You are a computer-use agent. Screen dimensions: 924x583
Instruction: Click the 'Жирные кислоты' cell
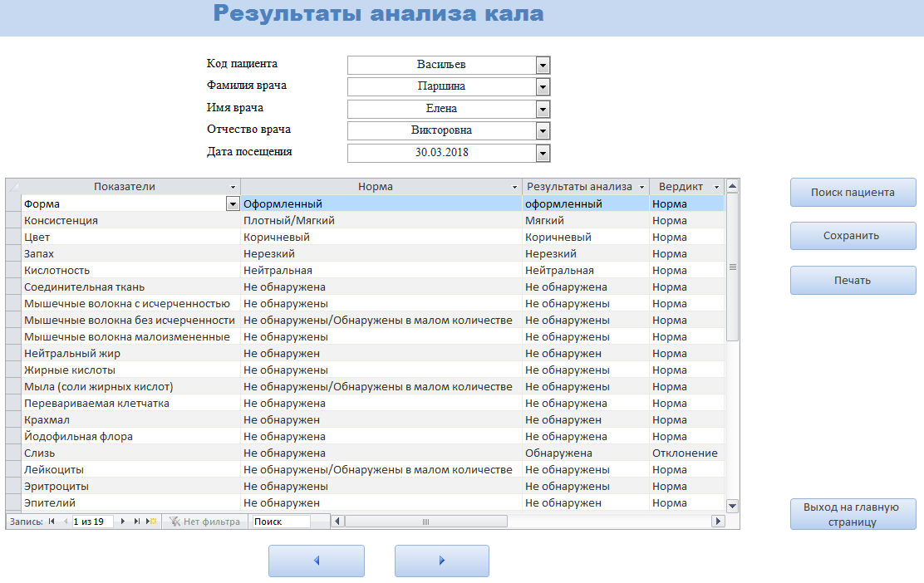pos(130,370)
